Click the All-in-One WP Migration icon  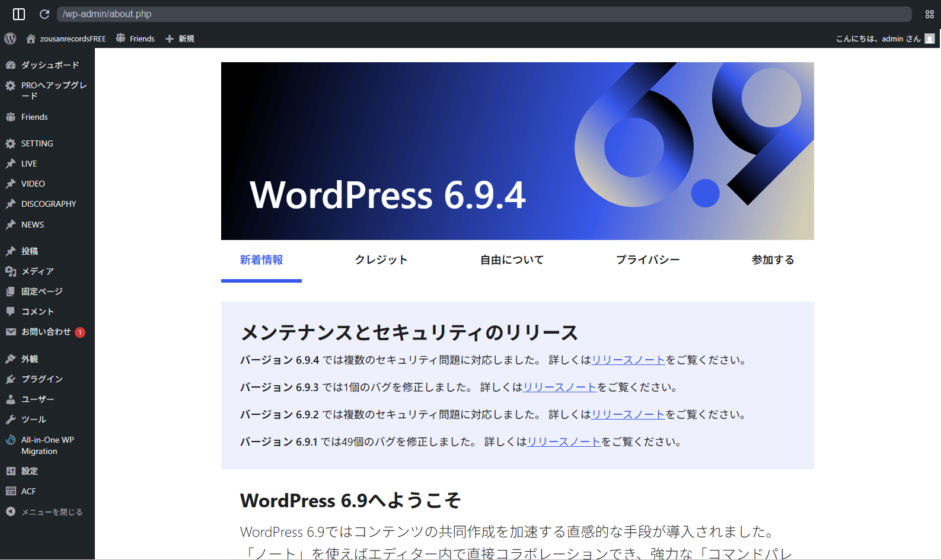tap(11, 440)
